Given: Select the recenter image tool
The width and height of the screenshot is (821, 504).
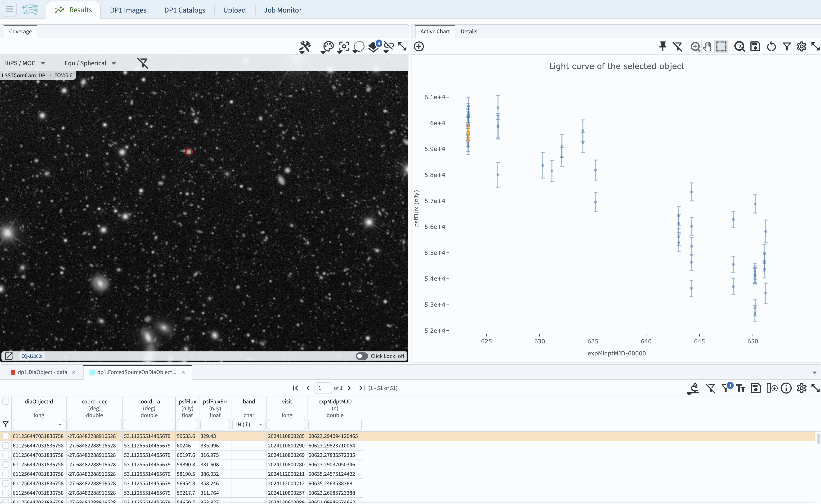Looking at the screenshot, I should 343,47.
